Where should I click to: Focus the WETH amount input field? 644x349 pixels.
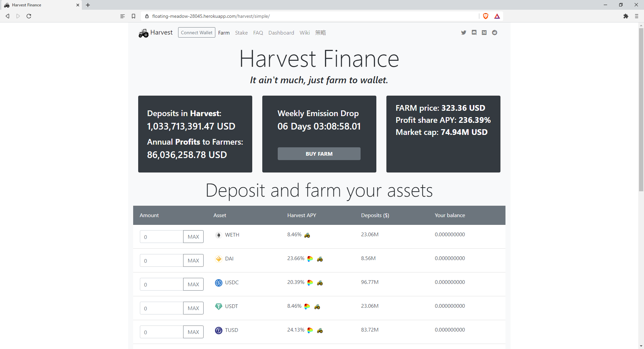(x=162, y=237)
